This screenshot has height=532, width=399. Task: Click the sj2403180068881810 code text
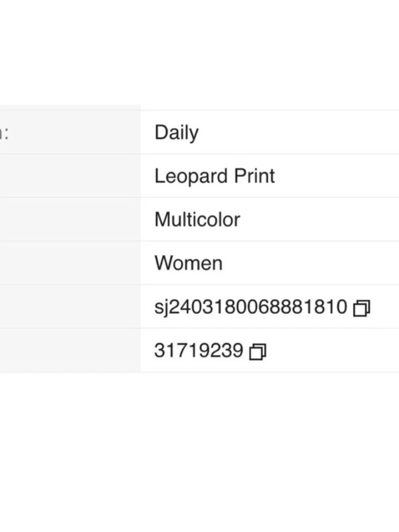click(x=251, y=307)
